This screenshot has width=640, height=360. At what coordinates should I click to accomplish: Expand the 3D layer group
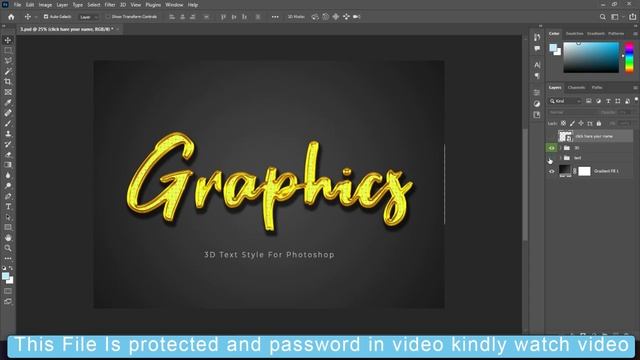(560, 148)
